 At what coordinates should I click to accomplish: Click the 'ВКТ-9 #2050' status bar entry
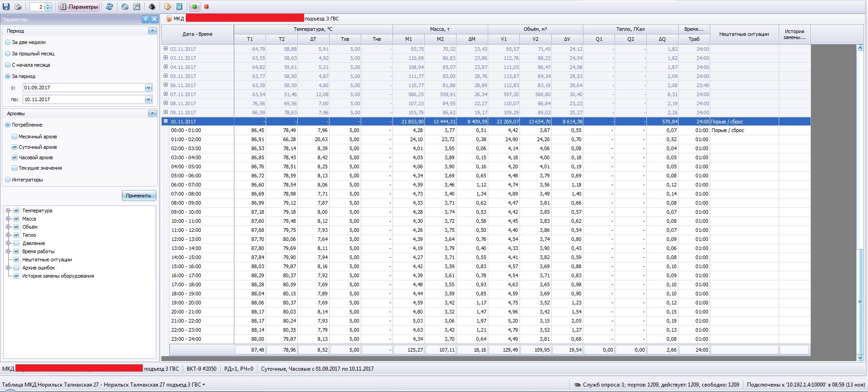tap(202, 369)
